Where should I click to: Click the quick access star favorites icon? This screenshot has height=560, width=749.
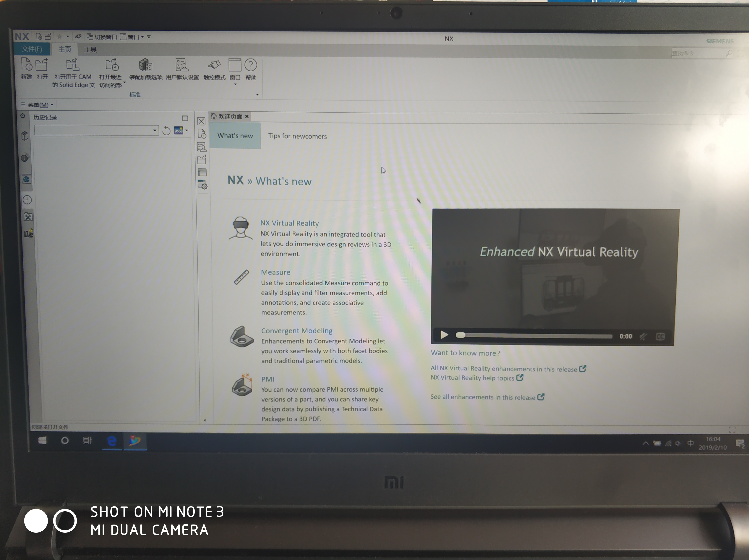[60, 36]
